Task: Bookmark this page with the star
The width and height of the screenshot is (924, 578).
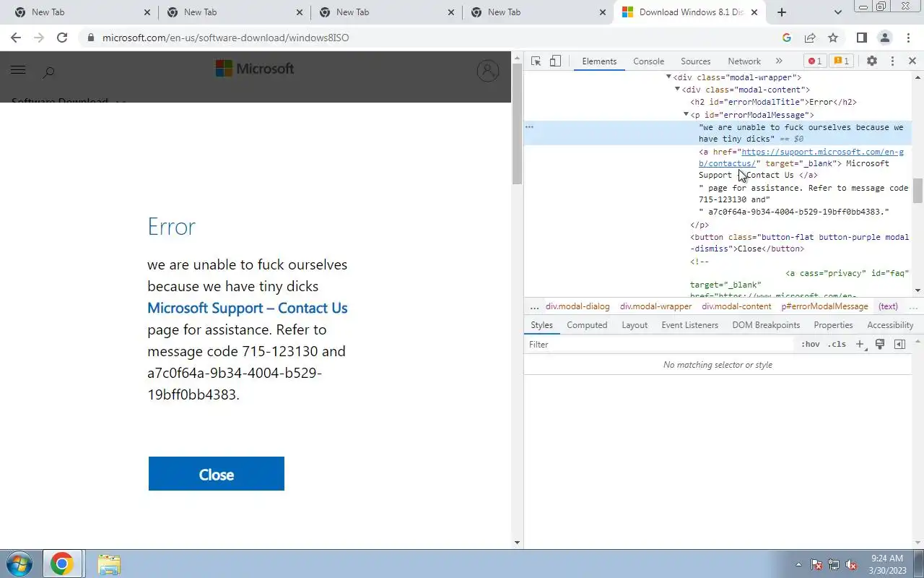Action: [833, 38]
